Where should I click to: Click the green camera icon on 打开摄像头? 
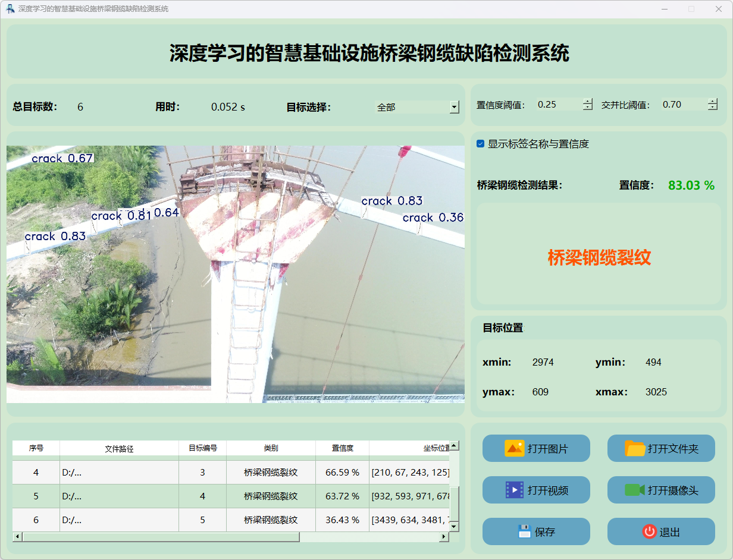[635, 490]
